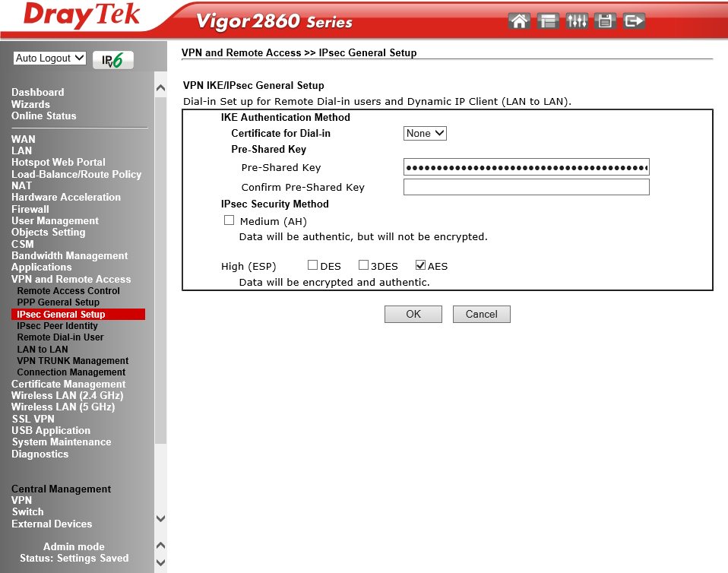Screen dimensions: 728x573
Task: Collapse VPN and Remote Access menu
Action: click(x=71, y=279)
